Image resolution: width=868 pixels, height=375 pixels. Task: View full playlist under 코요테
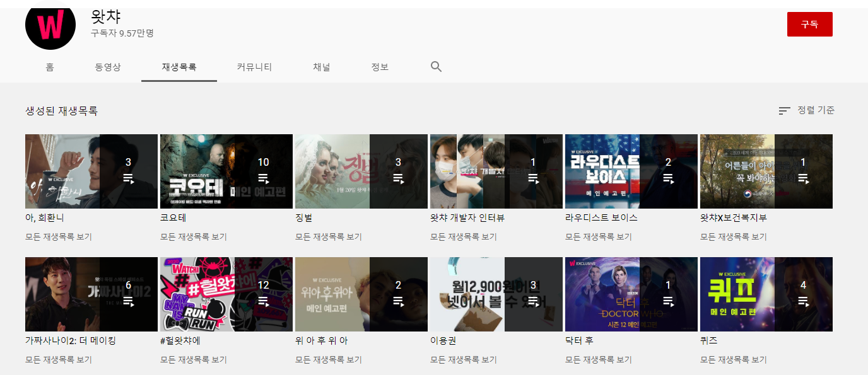[194, 237]
